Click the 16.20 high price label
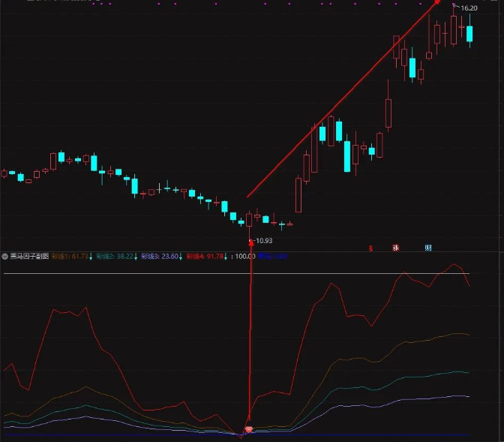This screenshot has width=504, height=442. click(469, 8)
